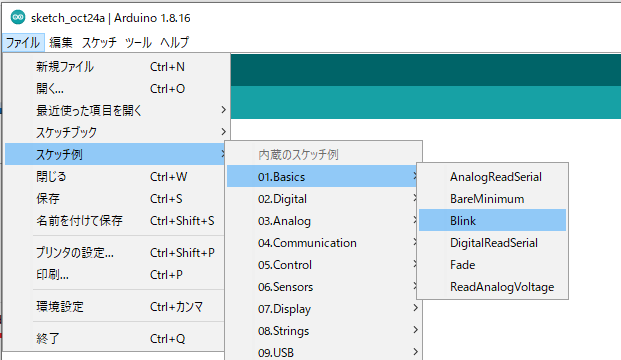The height and width of the screenshot is (360, 621).
Task: Open the ヘルプ menu
Action: point(175,42)
